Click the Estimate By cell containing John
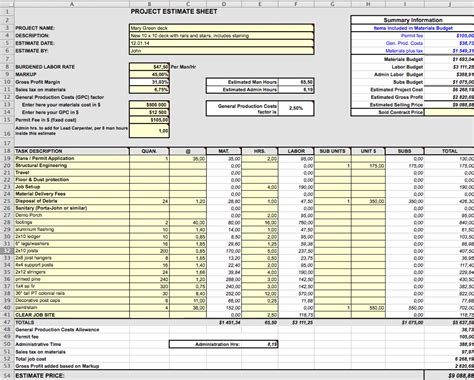This screenshot has height=380, width=474. click(x=221, y=51)
